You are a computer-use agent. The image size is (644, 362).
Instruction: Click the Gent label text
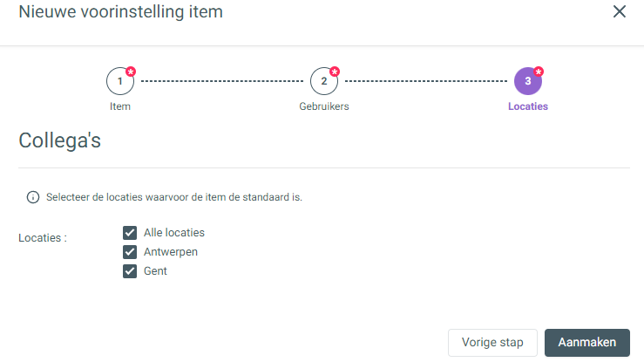click(155, 271)
